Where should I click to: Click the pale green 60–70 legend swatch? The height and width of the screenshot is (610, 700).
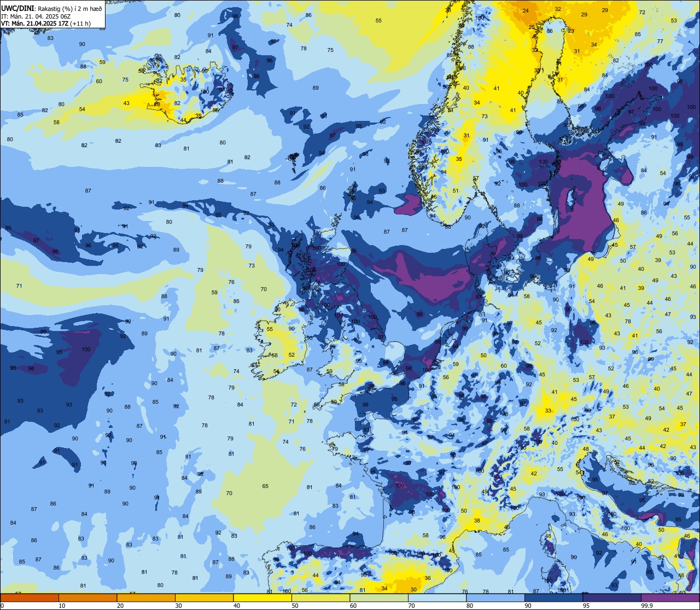(x=378, y=597)
